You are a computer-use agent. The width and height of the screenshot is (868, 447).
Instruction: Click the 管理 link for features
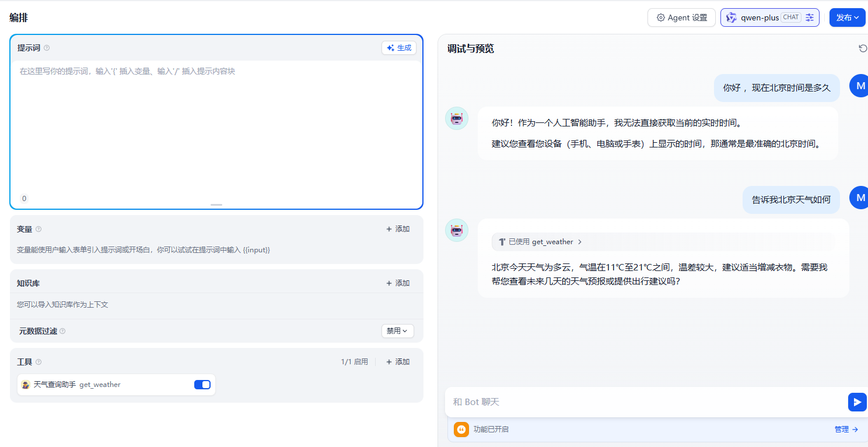point(846,430)
